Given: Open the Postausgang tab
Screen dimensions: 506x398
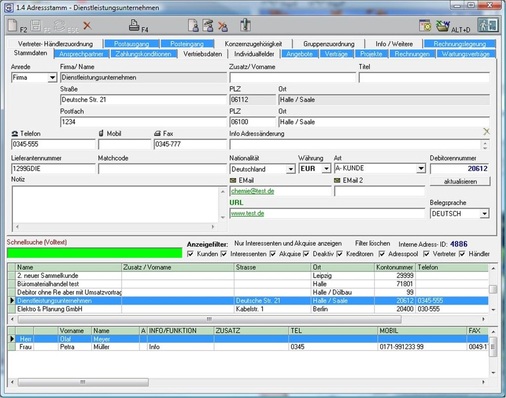Looking at the screenshot, I should pyautogui.click(x=131, y=44).
